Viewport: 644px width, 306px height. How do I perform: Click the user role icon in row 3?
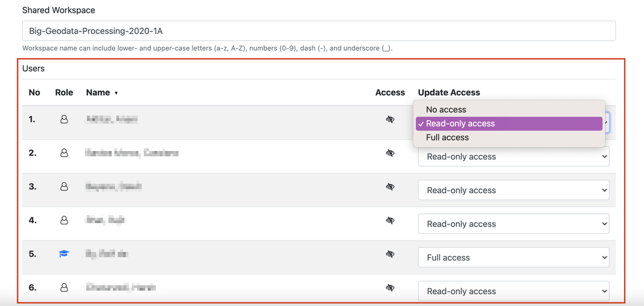pos(64,187)
